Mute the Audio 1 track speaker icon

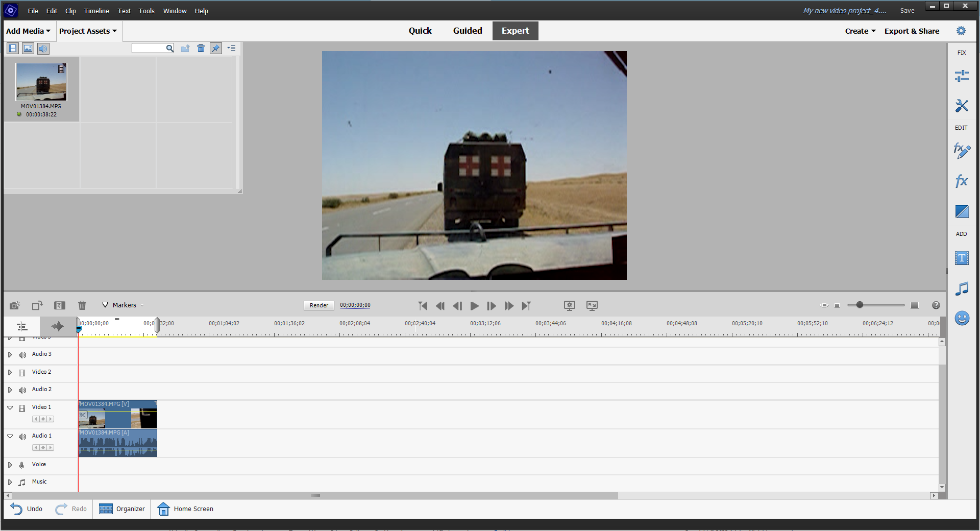click(x=22, y=437)
